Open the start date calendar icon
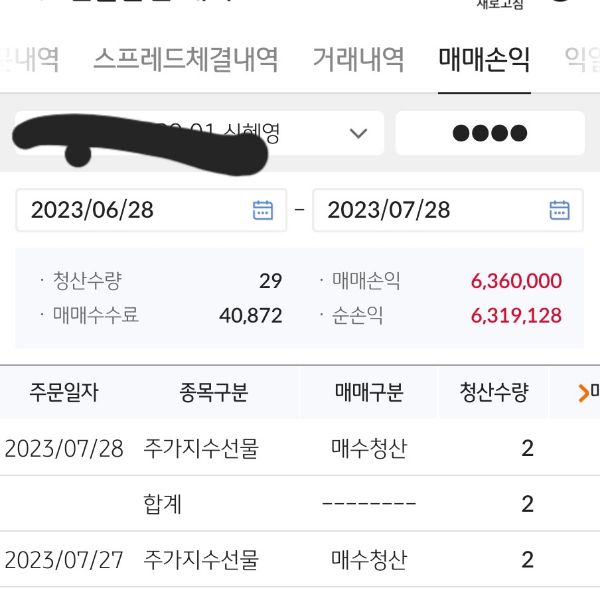This screenshot has width=600, height=600. click(x=262, y=210)
